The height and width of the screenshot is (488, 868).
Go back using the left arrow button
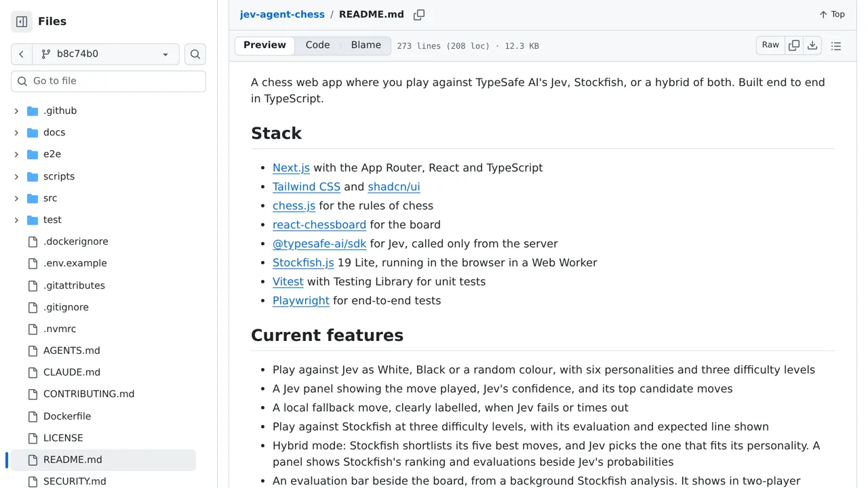coord(21,54)
